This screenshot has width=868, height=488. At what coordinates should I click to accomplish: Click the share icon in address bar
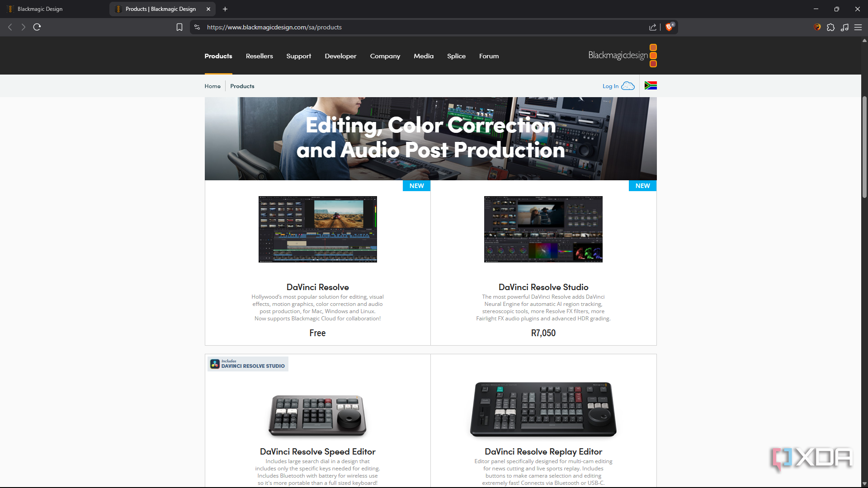click(x=652, y=27)
